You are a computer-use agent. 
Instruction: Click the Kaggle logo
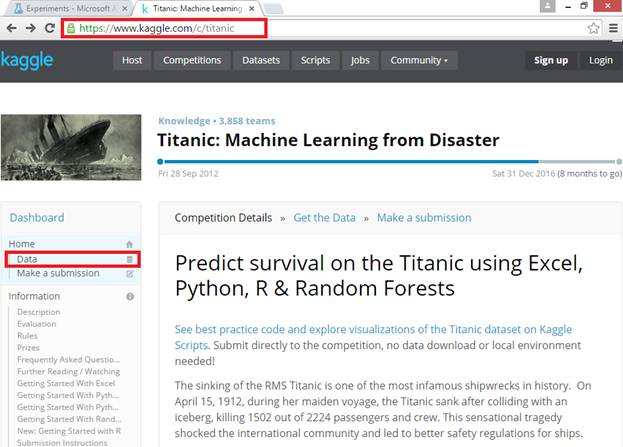pos(27,60)
